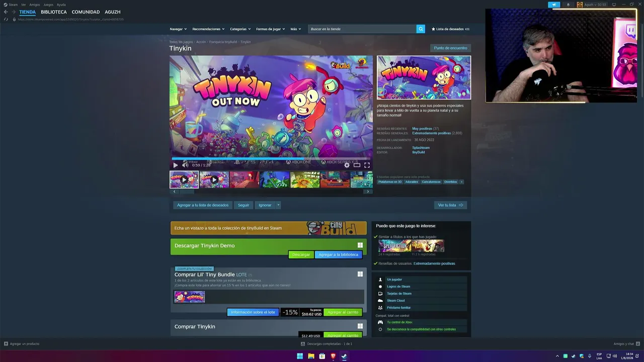Go to the TIENDA tab
The width and height of the screenshot is (644, 362).
(x=28, y=12)
